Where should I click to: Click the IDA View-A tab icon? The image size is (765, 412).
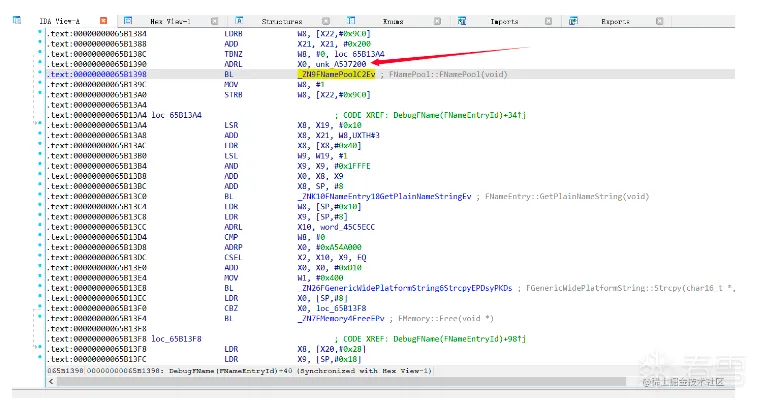click(x=17, y=20)
